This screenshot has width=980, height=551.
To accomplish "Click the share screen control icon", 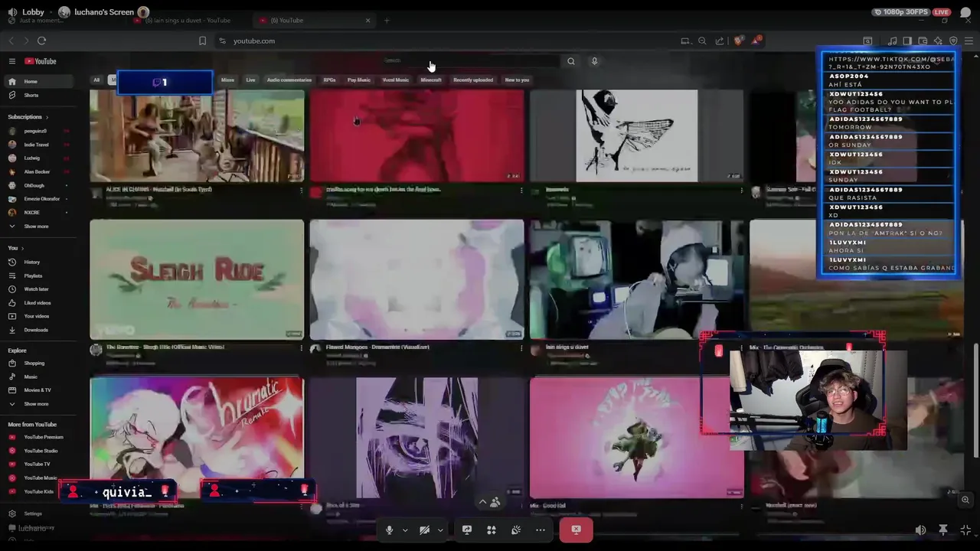I will tap(466, 530).
